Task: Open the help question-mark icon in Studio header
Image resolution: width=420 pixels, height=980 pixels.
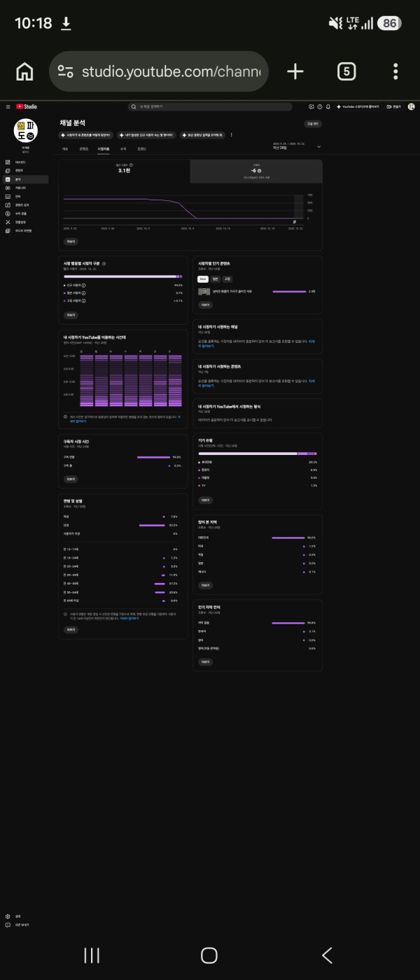Action: tap(320, 106)
